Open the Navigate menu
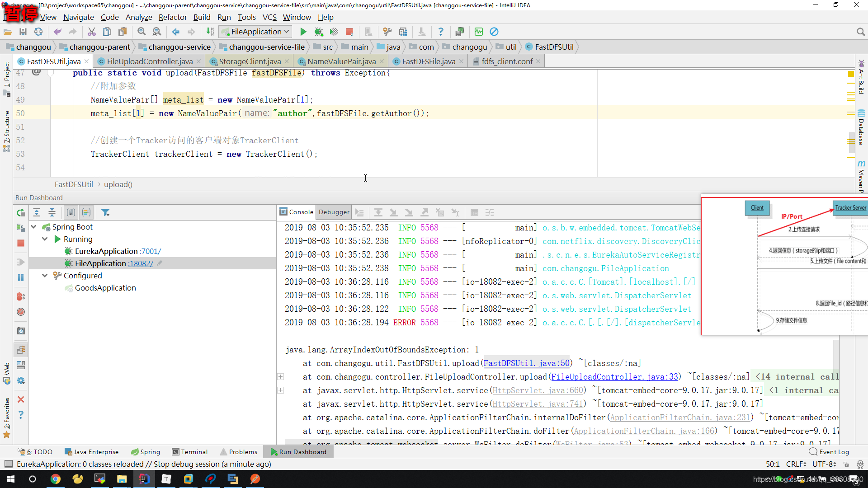This screenshot has width=868, height=488. tap(79, 17)
